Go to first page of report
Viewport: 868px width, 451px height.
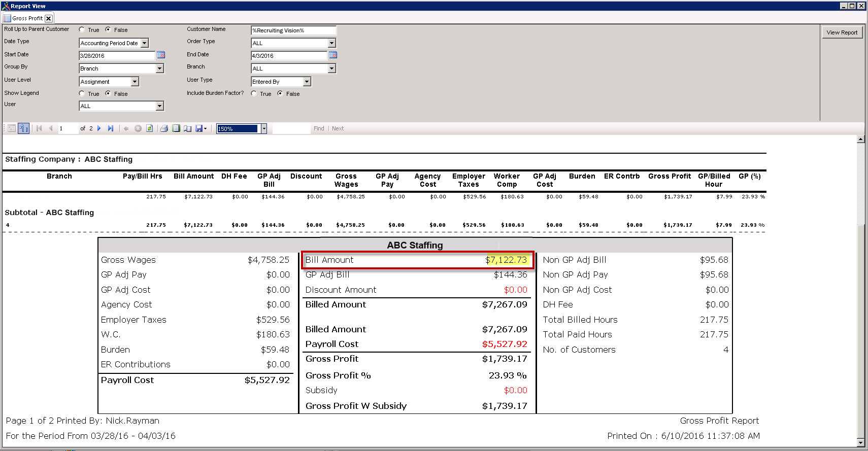39,129
